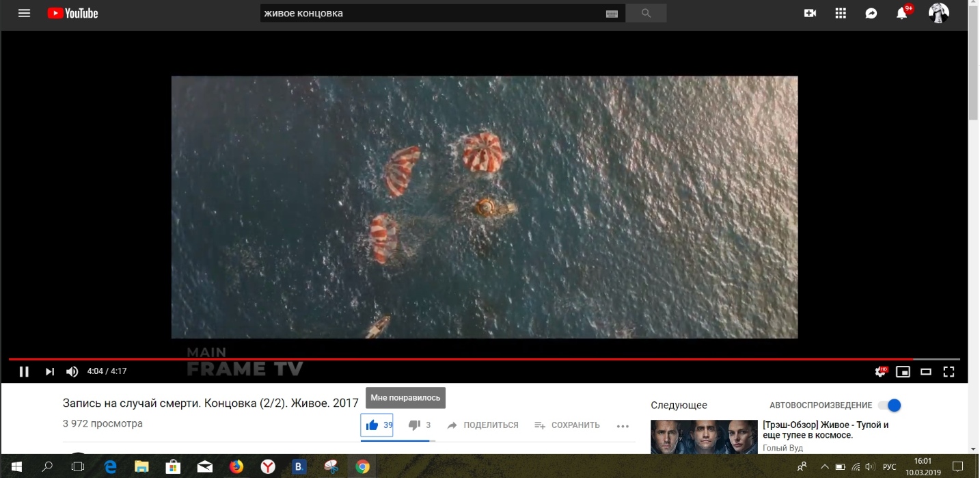Open the messages share icon

point(871,13)
